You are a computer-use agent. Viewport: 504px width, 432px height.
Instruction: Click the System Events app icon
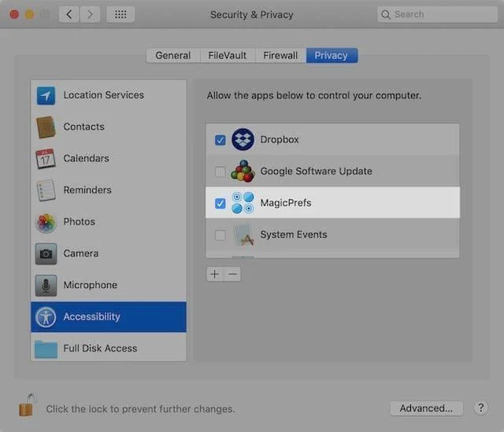[243, 234]
